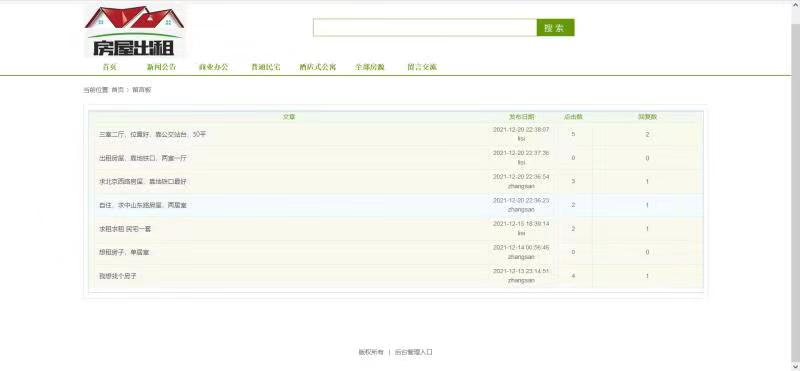The width and height of the screenshot is (800, 371).
Task: Open the 首页 navigation item
Action: (x=110, y=67)
